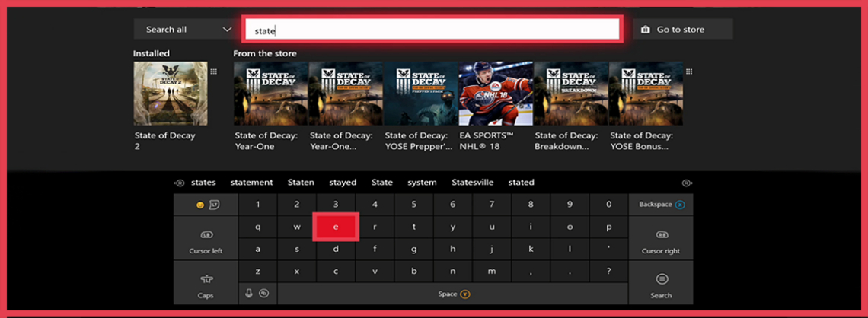Tap the l key
868x318 pixels.
[x=570, y=249]
